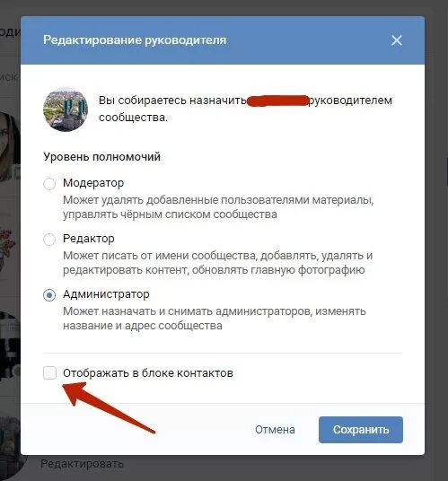Image resolution: width=448 pixels, height=481 pixels.
Task: Click the Администратор label text
Action: [x=106, y=294]
